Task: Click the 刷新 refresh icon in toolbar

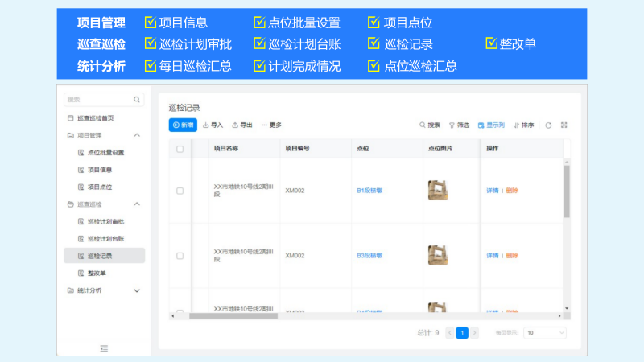Action: (x=548, y=125)
